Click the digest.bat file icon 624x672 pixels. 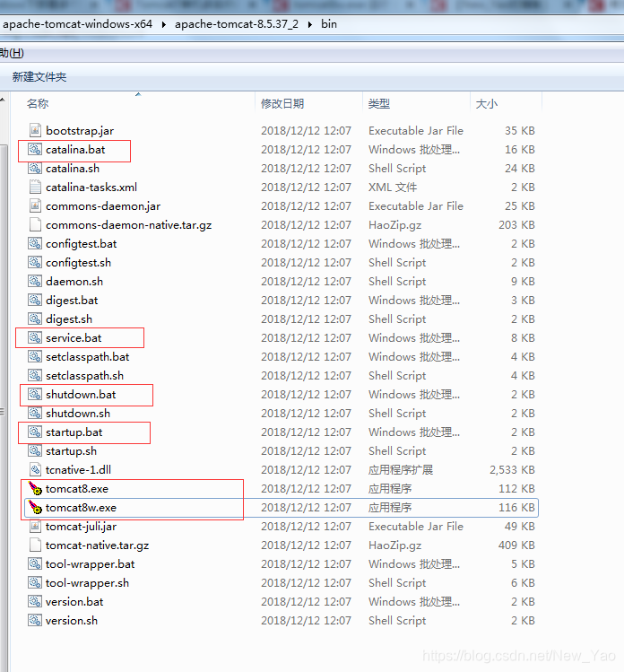(x=35, y=300)
